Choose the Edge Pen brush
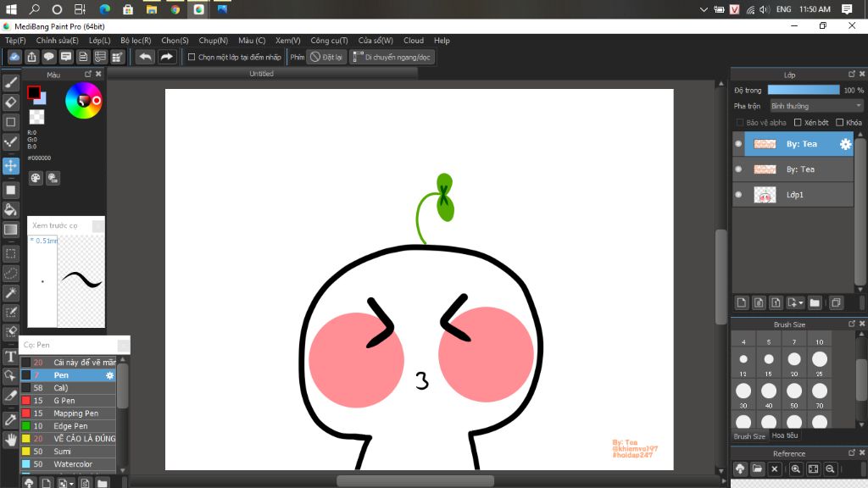 68,426
